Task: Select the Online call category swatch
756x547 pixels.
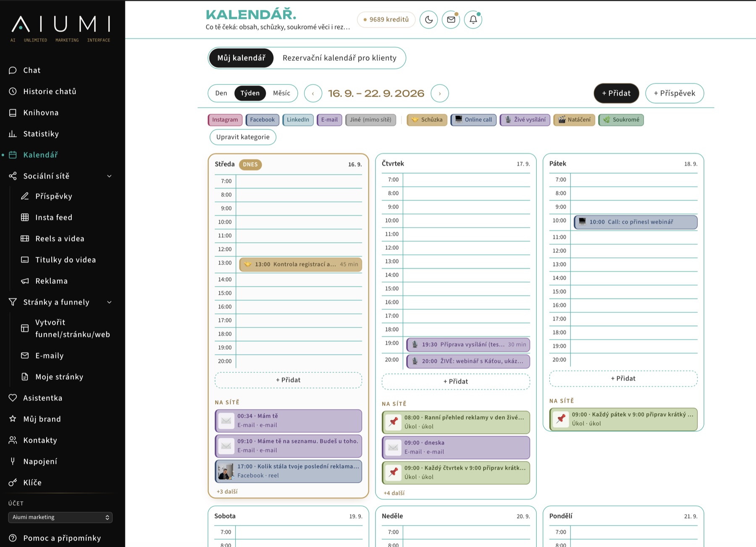Action: tap(474, 120)
